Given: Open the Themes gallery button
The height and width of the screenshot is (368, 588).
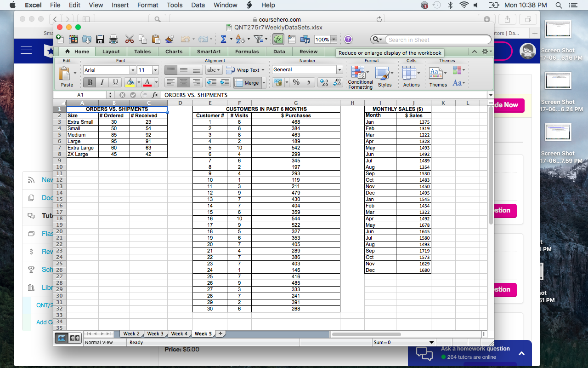Looking at the screenshot, I should click(438, 77).
